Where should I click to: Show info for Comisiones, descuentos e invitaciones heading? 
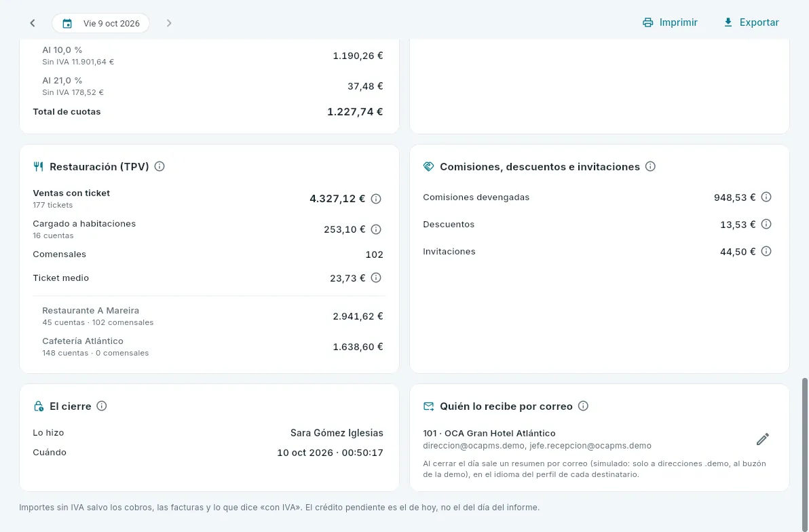tap(650, 166)
